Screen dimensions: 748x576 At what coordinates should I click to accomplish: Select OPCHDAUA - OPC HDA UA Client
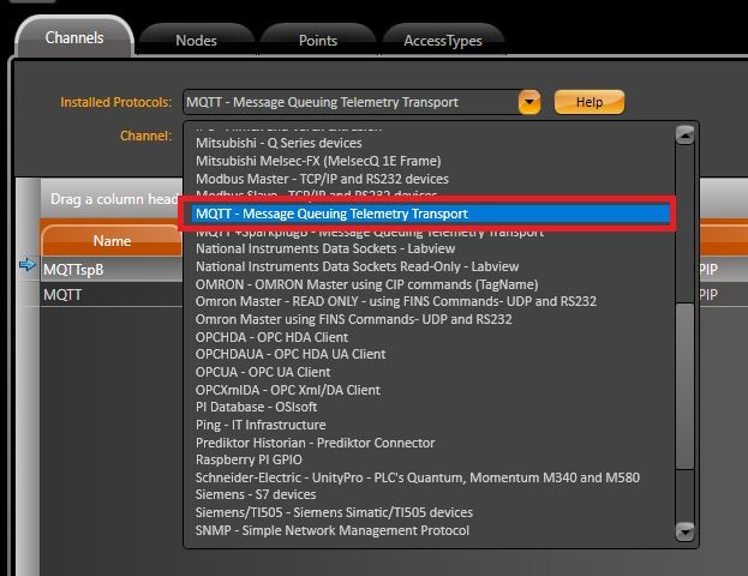(291, 355)
